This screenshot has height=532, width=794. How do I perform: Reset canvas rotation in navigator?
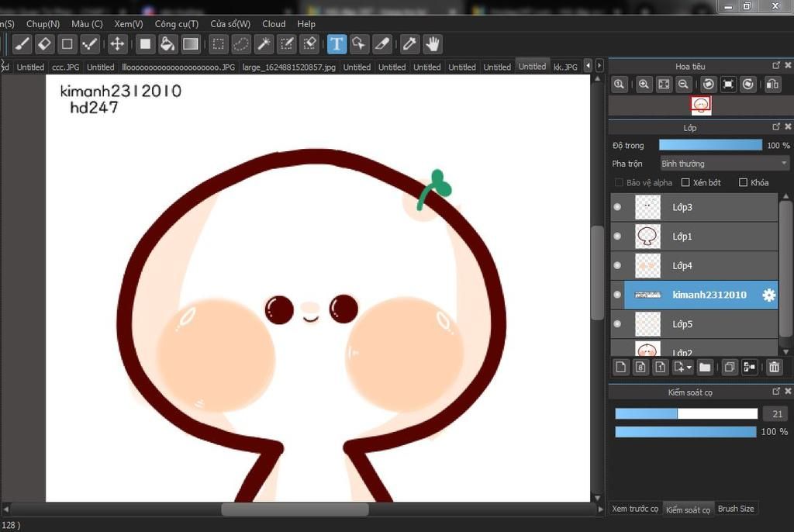(x=728, y=84)
